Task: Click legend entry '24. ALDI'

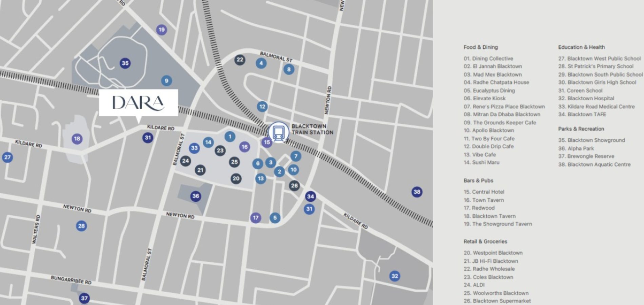Action: click(474, 285)
